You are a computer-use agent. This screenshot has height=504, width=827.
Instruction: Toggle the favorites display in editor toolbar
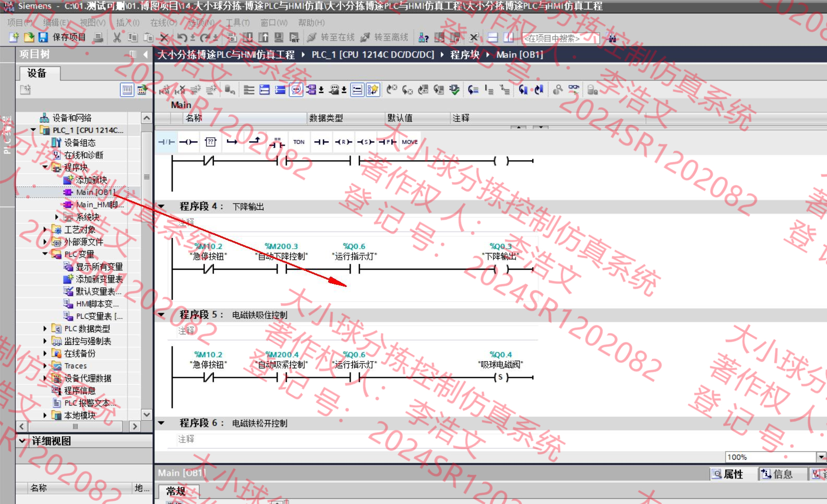(x=373, y=90)
